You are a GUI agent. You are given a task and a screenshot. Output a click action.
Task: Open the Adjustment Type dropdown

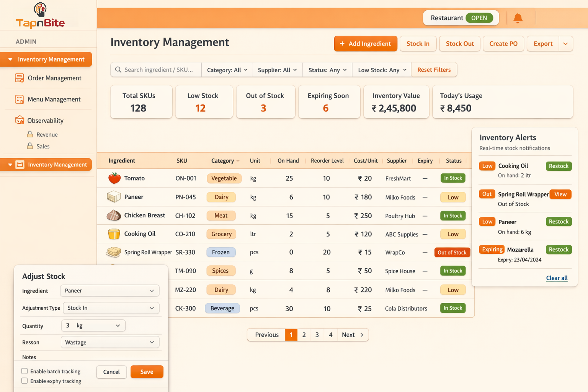point(111,308)
